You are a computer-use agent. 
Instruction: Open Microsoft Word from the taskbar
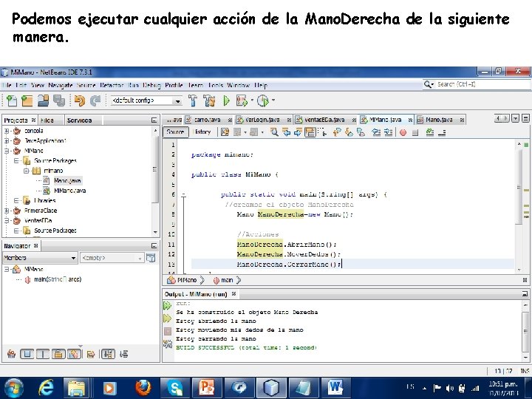coord(335,387)
